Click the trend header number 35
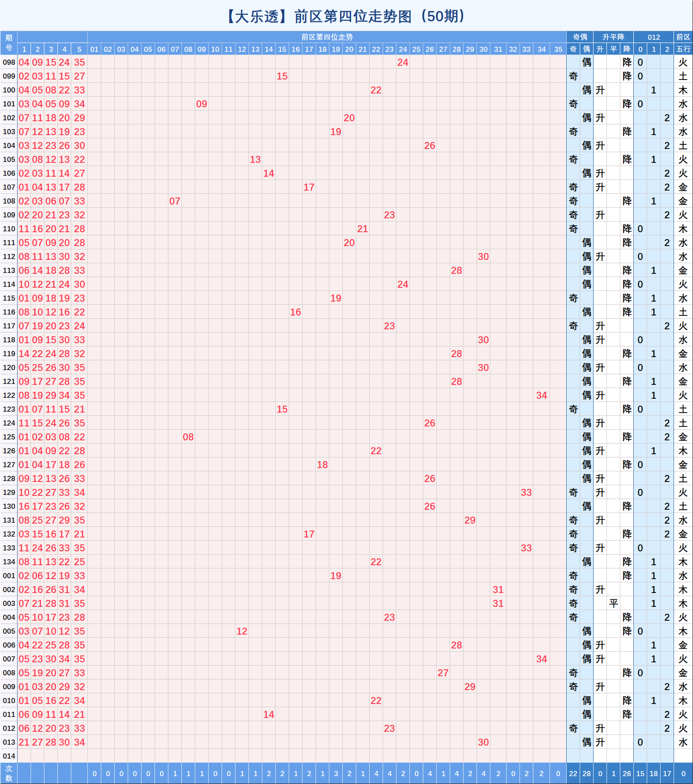The image size is (693, 784). coord(558,49)
